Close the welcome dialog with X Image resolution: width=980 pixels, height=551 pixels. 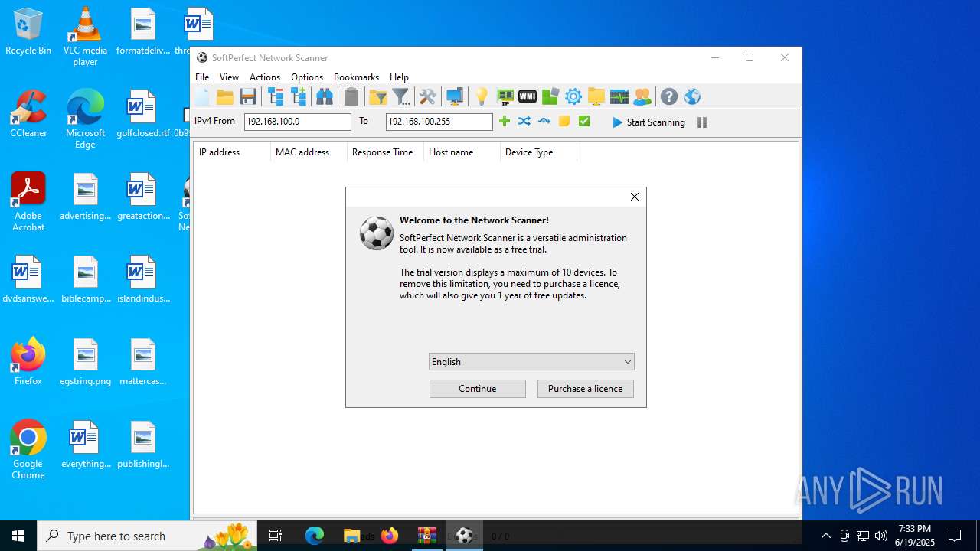click(635, 197)
